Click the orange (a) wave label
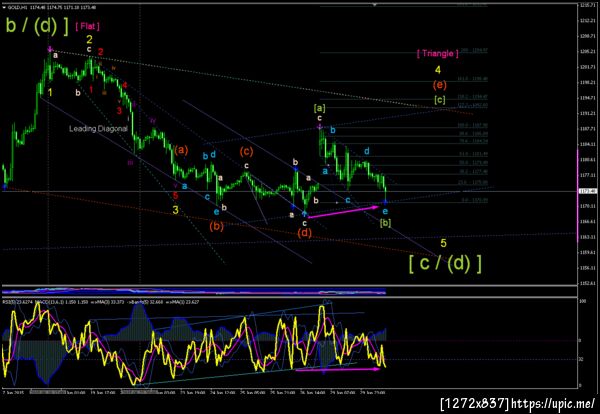Viewport: 600px width, 414px height. [x=181, y=150]
